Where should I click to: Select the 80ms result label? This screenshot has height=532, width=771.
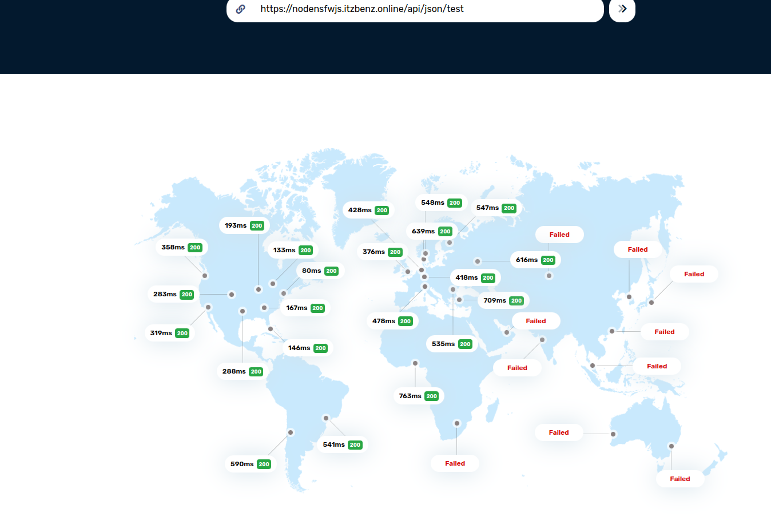320,271
